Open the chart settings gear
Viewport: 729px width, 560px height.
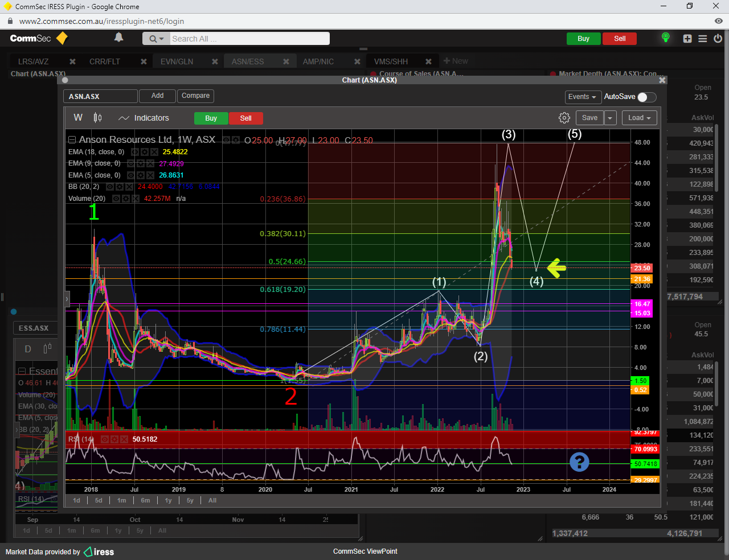(564, 118)
